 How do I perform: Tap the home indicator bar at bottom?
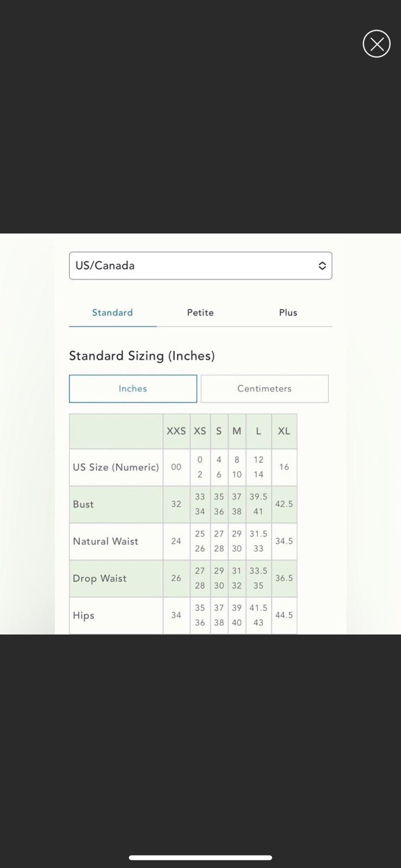pos(200,858)
